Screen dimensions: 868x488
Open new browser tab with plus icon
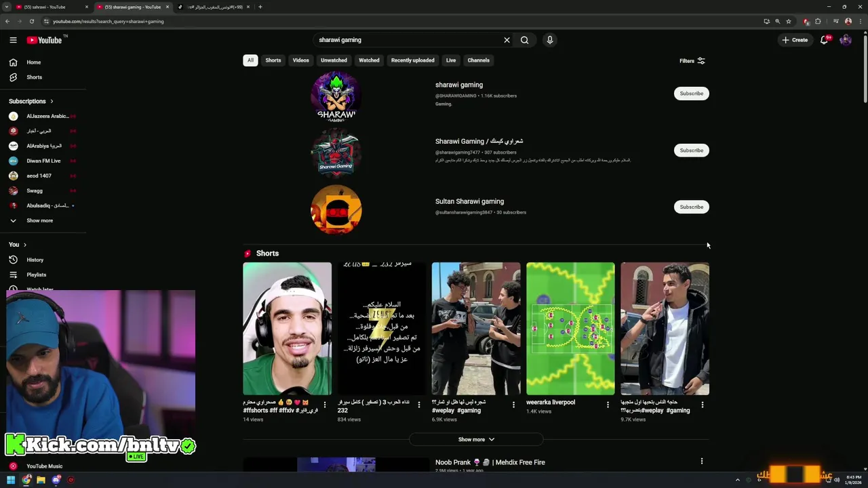[260, 7]
